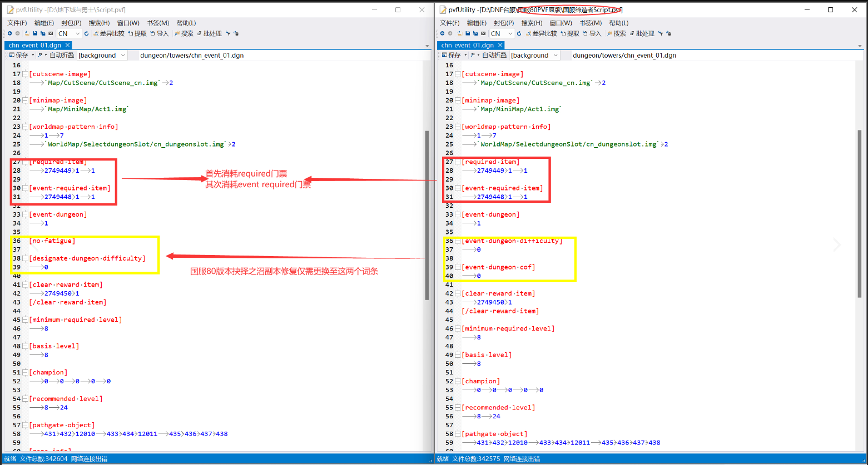Click the bookmark flag icon beside 保存 in left window
The height and width of the screenshot is (465, 868).
click(x=39, y=55)
